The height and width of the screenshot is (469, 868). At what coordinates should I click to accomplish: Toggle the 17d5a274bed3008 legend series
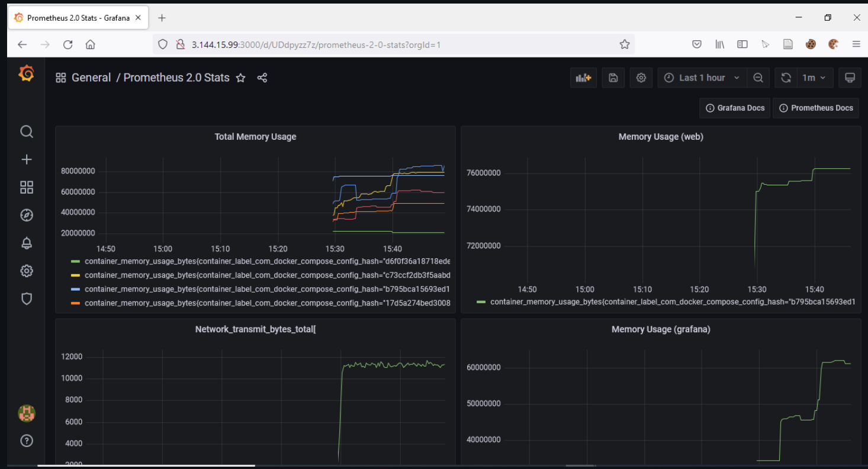(267, 303)
